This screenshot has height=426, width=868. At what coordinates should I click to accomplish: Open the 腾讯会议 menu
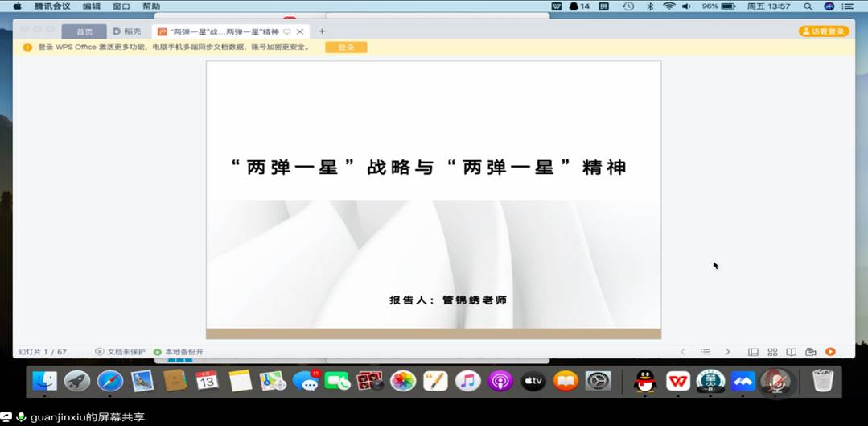pyautogui.click(x=52, y=6)
